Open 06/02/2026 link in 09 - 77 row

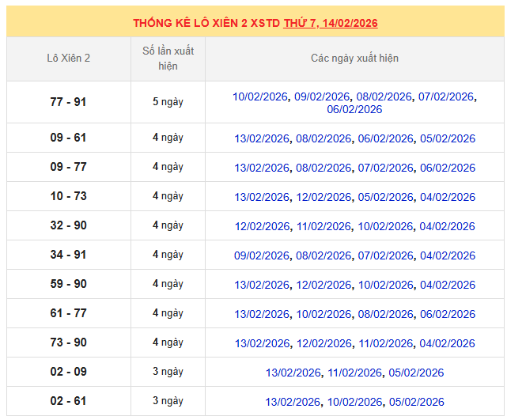(x=448, y=168)
